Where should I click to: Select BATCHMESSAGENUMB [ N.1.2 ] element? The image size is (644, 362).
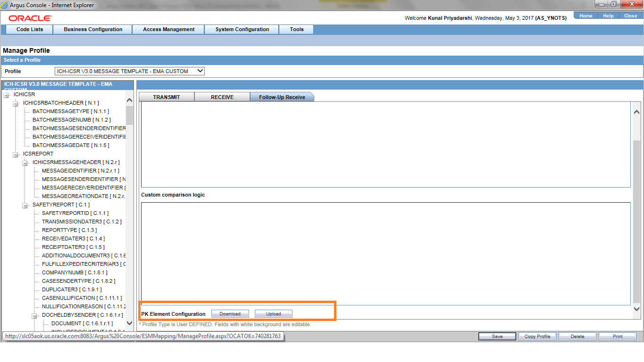point(71,120)
